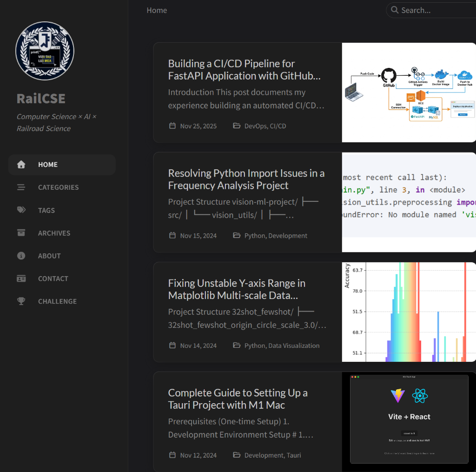Click the calendar icon beside Nov 25, 2025
Screen dimensions: 476x472
pyautogui.click(x=172, y=126)
